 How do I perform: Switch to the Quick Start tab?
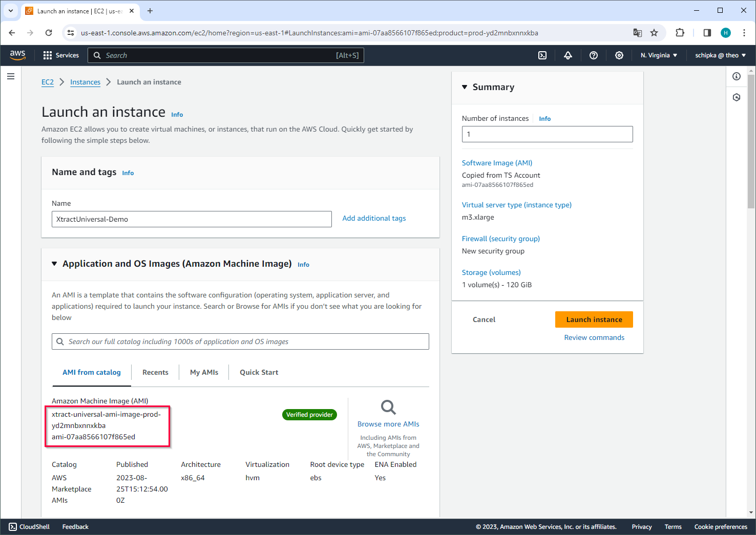(259, 372)
